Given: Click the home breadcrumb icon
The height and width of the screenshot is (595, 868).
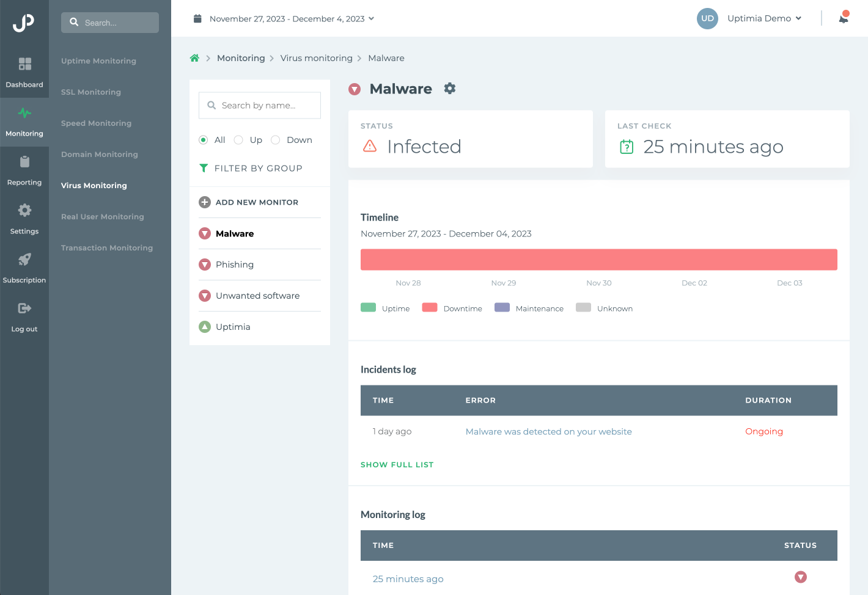Looking at the screenshot, I should coord(194,57).
